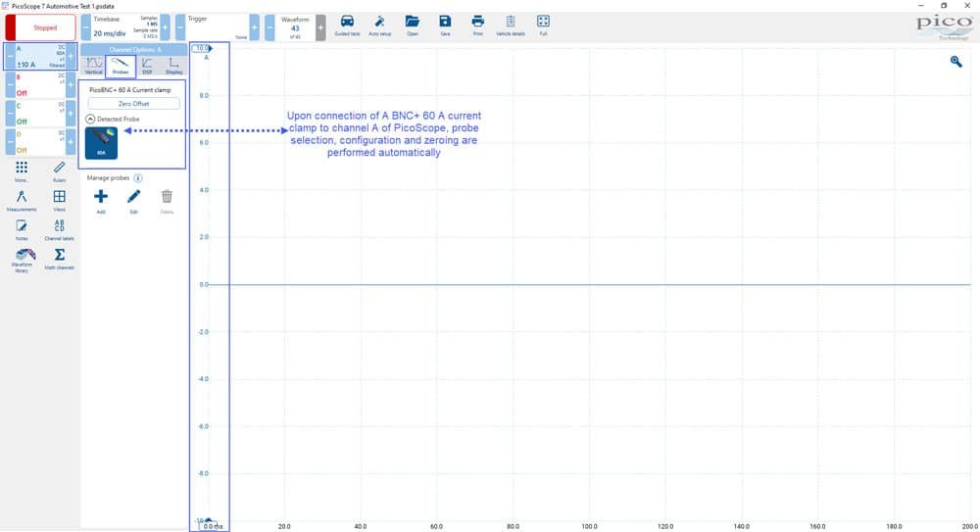Image resolution: width=980 pixels, height=532 pixels.
Task: Click the Zero Offset button
Action: coord(133,104)
